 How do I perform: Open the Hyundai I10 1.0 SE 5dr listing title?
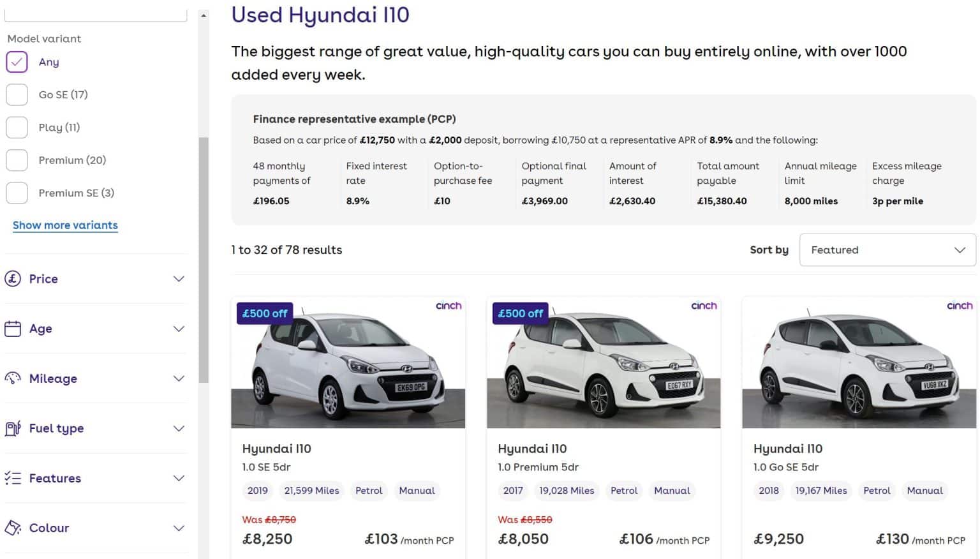point(276,449)
